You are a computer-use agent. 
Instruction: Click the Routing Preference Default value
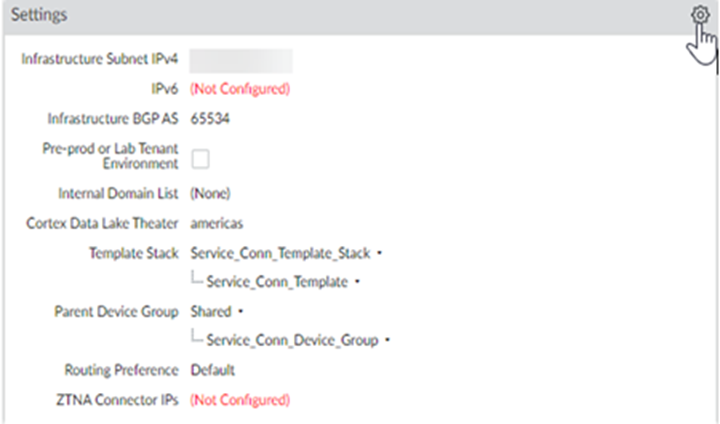212,370
